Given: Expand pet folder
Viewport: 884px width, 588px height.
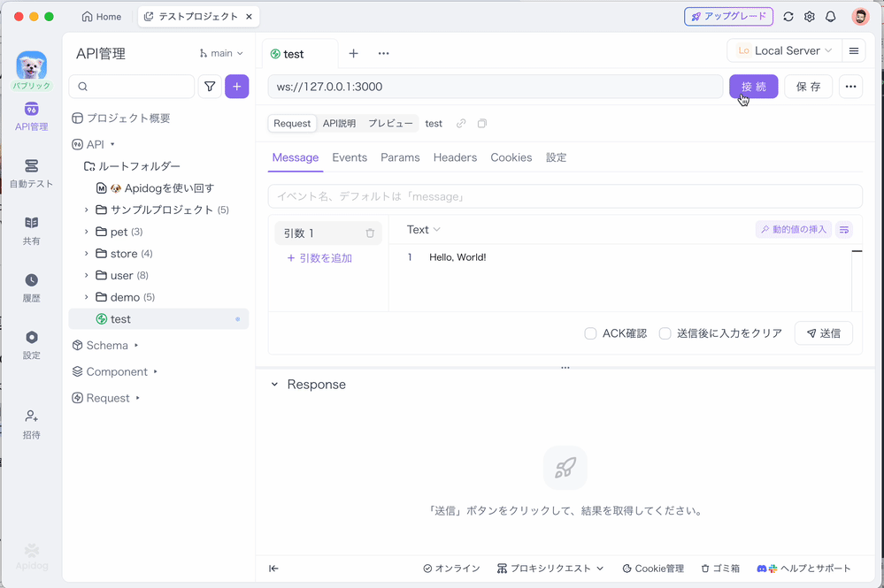Looking at the screenshot, I should click(86, 232).
